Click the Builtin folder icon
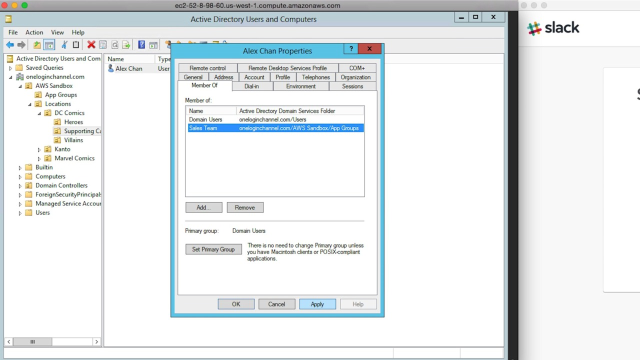 29,167
